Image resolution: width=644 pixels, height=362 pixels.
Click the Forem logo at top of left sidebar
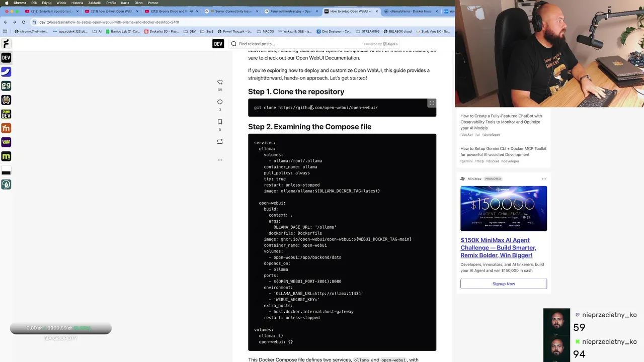6,44
